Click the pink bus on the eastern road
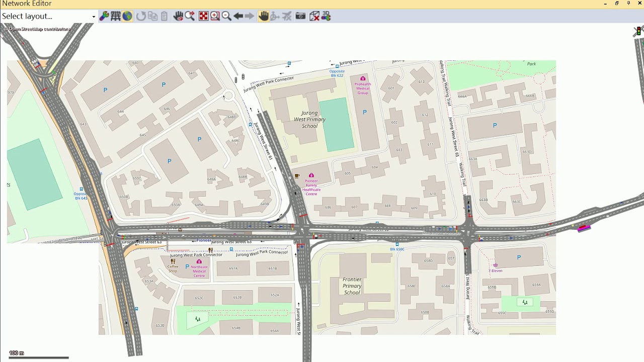Image resolution: width=644 pixels, height=362 pixels. coord(584,229)
